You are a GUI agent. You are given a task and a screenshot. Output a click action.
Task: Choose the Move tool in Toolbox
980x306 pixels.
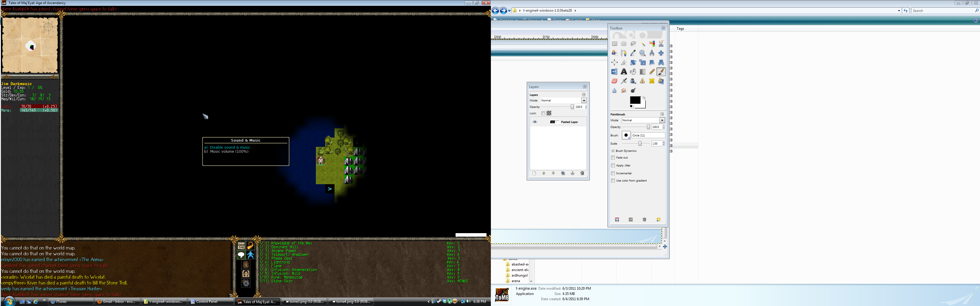pos(661,53)
